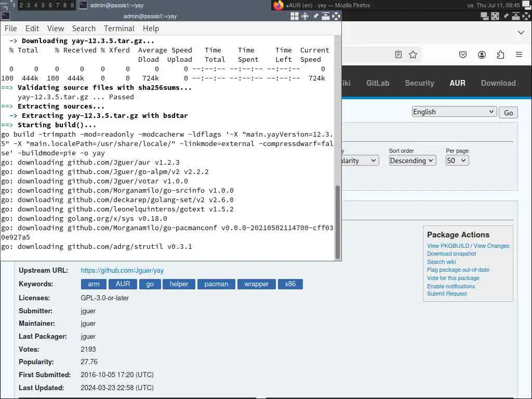Click the Last Updated date 2024-03-23 22:58
Image resolution: width=532 pixels, height=399 pixels.
click(x=117, y=388)
